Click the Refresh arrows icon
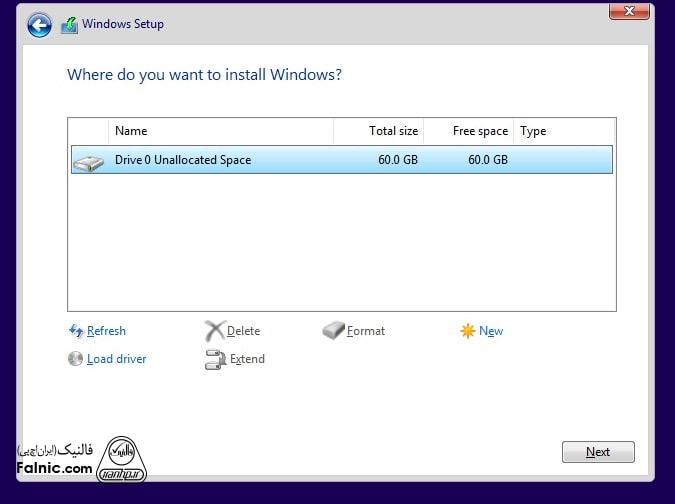Image resolution: width=675 pixels, height=504 pixels. [75, 331]
